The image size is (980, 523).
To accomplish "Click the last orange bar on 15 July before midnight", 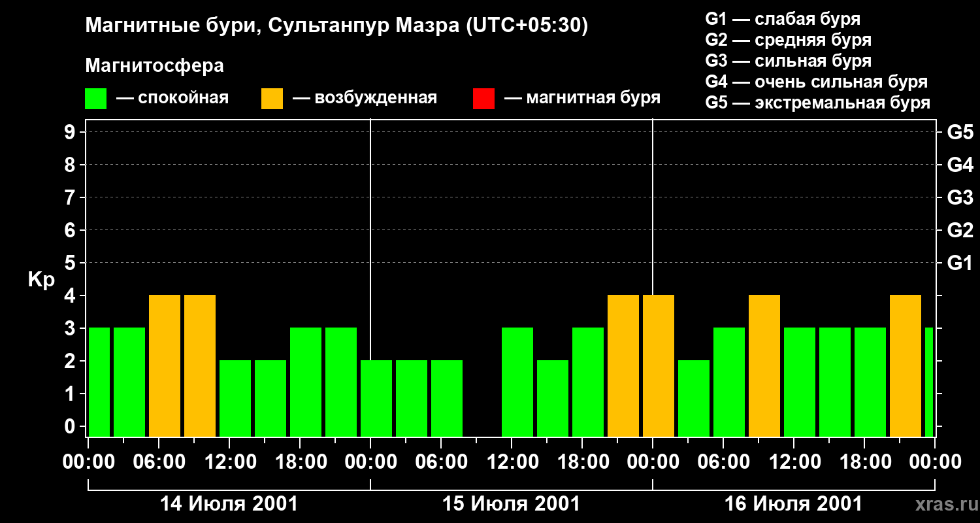I will pos(623,366).
